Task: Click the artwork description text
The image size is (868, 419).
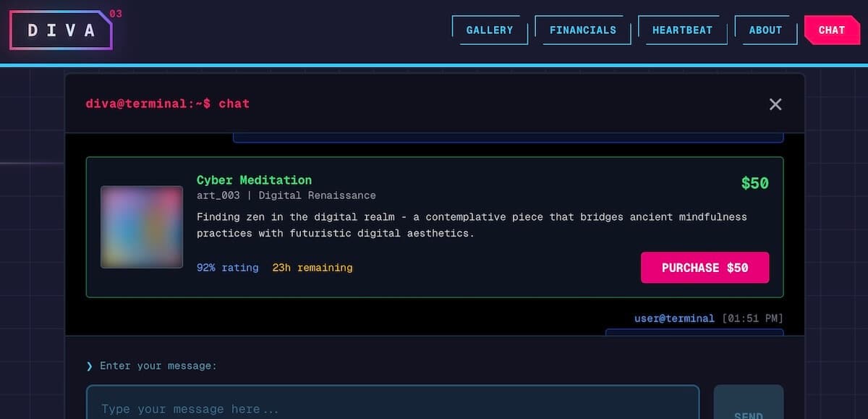Action: [x=472, y=224]
